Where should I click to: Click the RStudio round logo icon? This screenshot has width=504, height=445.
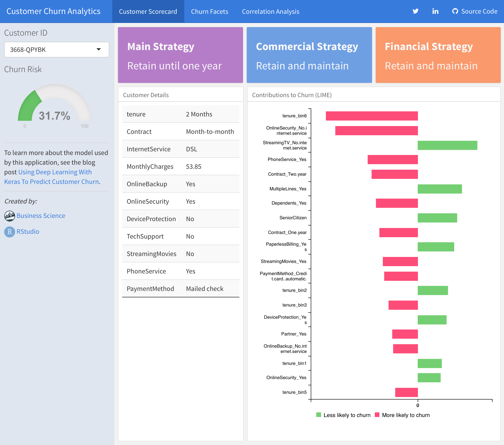tap(10, 232)
